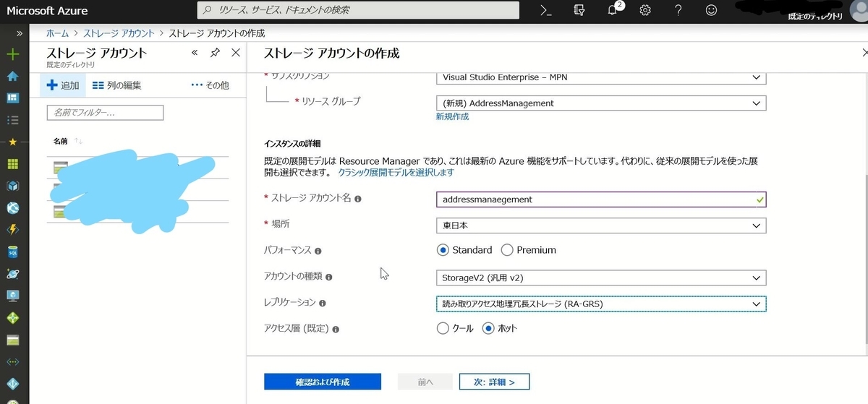This screenshot has height=404, width=868.
Task: Open App Services globe icon
Action: pyautogui.click(x=12, y=208)
